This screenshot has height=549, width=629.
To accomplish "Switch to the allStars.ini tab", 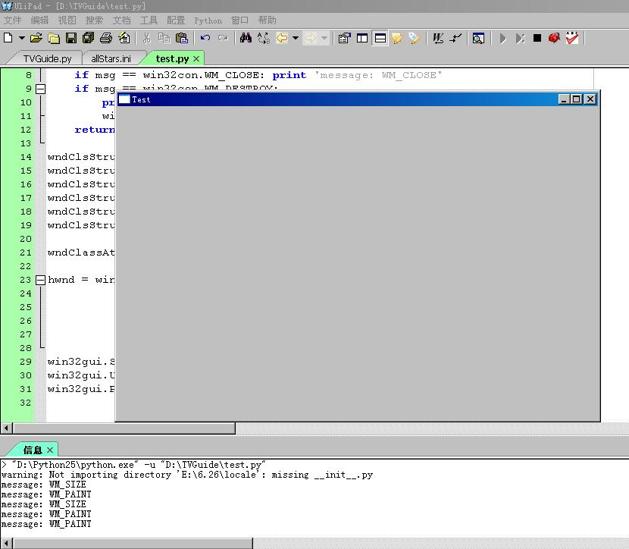I will [111, 59].
